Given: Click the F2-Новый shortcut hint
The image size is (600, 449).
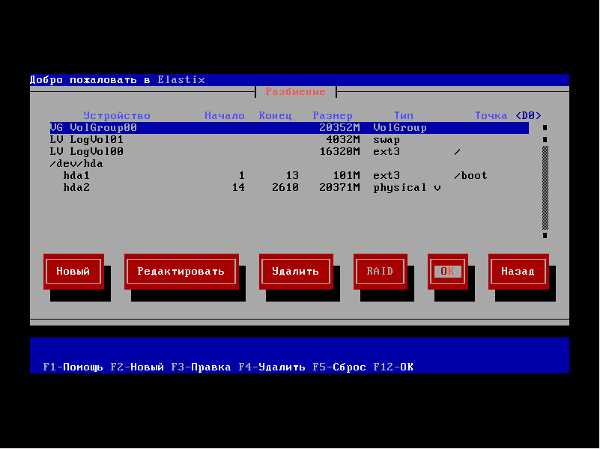Looking at the screenshot, I should [x=137, y=367].
